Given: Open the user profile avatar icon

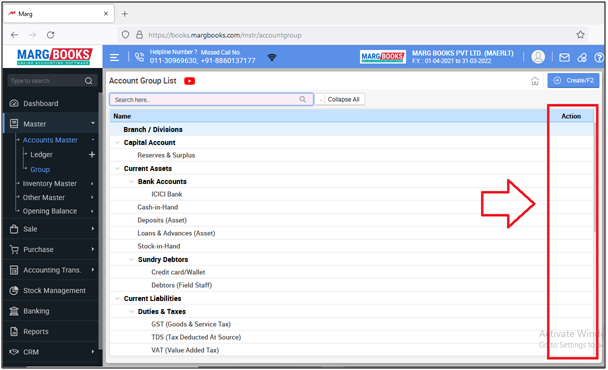Looking at the screenshot, I should point(538,57).
